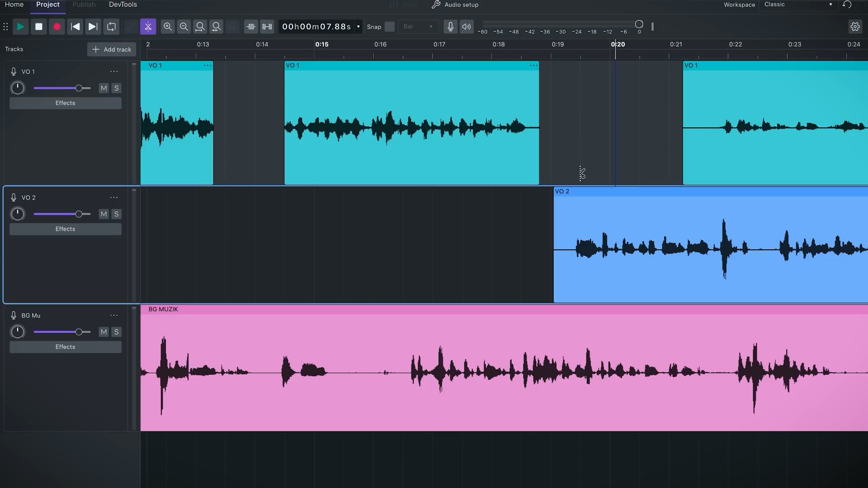The height and width of the screenshot is (488, 868).
Task: Click the Add track button
Action: [112, 49]
